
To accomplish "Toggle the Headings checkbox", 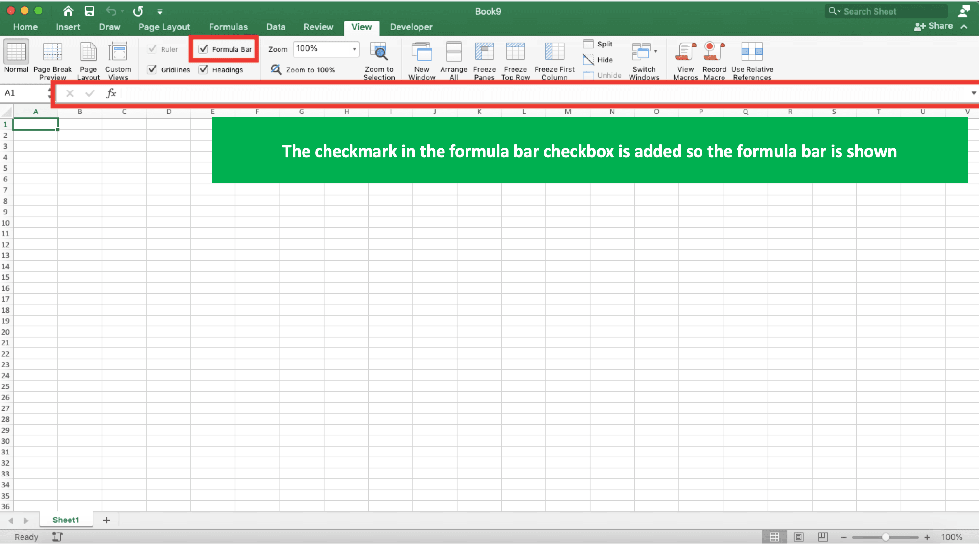I will 204,69.
